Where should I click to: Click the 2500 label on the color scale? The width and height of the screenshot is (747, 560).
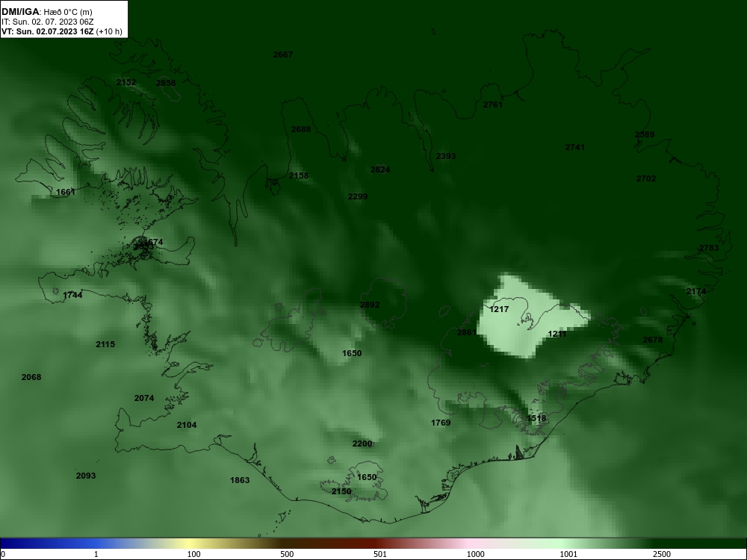pos(662,555)
